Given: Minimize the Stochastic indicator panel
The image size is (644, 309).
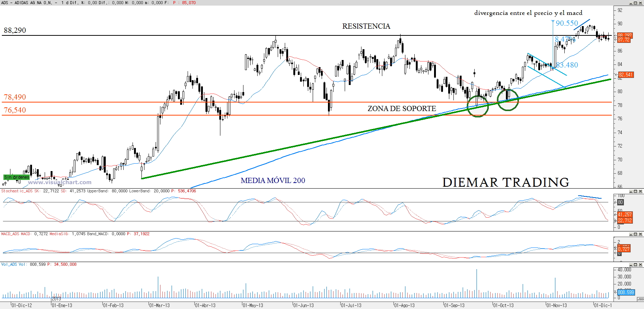Looking at the screenshot, I should point(631,191).
